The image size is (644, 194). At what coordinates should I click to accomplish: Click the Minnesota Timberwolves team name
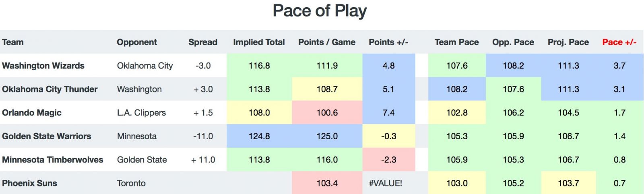point(53,160)
